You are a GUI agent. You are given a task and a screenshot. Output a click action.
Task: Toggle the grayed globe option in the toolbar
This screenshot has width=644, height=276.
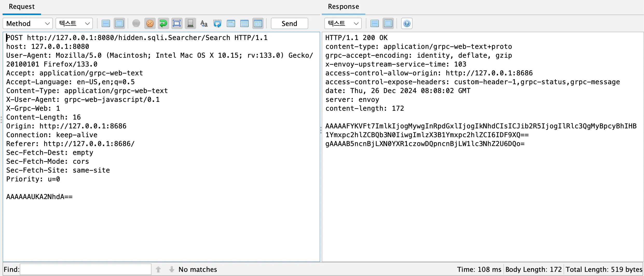tap(136, 23)
